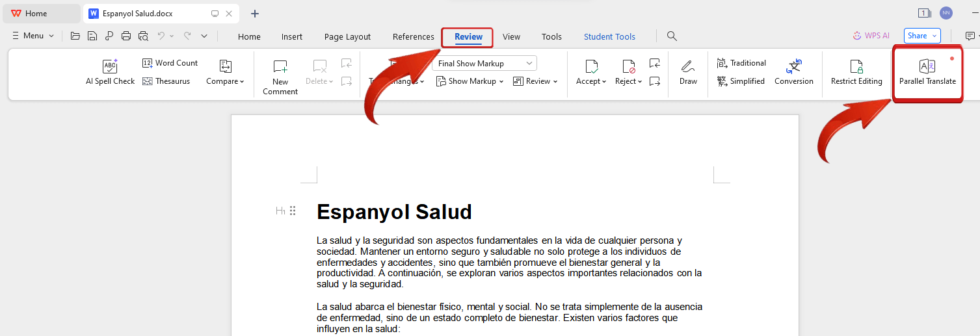The width and height of the screenshot is (980, 336).
Task: Expand the Undo history arrow
Action: pyautogui.click(x=172, y=36)
